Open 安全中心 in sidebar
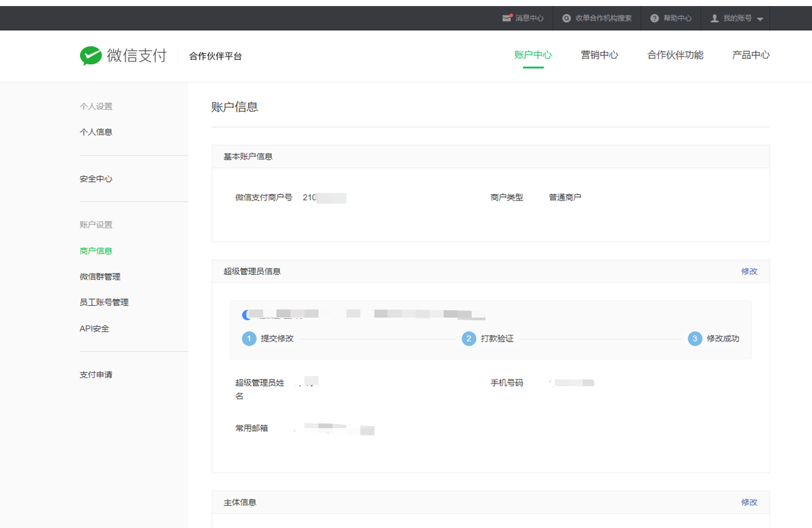The height and width of the screenshot is (528, 812). click(x=96, y=179)
